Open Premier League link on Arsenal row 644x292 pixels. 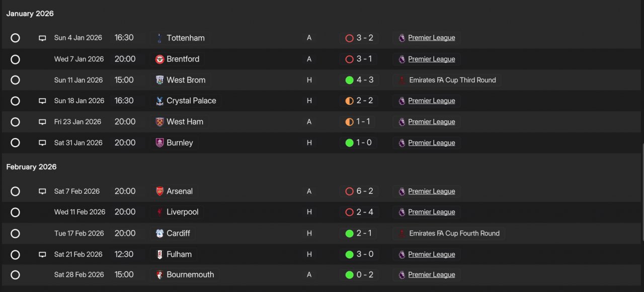tap(432, 191)
